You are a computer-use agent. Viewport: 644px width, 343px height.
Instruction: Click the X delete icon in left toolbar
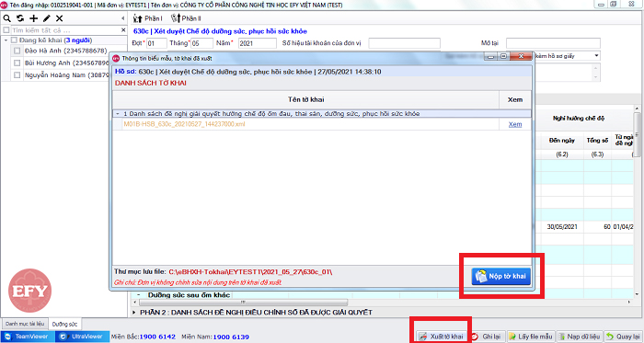(60, 18)
